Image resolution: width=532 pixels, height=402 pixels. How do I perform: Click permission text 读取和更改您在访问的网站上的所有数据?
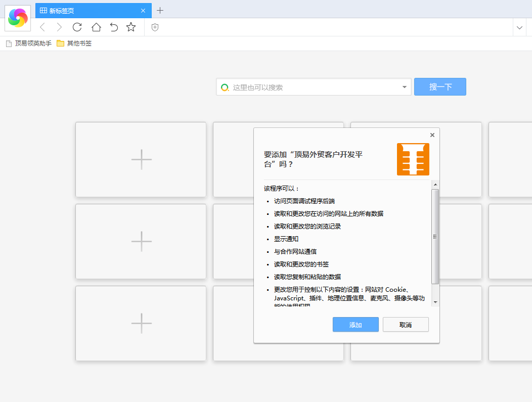[329, 214]
